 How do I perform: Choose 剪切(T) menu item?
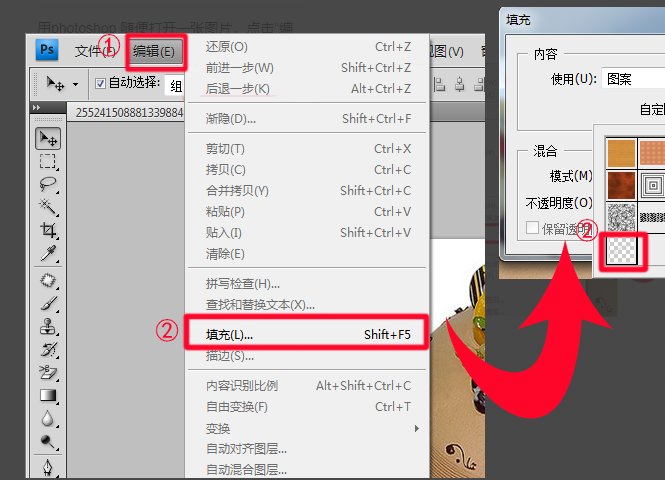(308, 149)
